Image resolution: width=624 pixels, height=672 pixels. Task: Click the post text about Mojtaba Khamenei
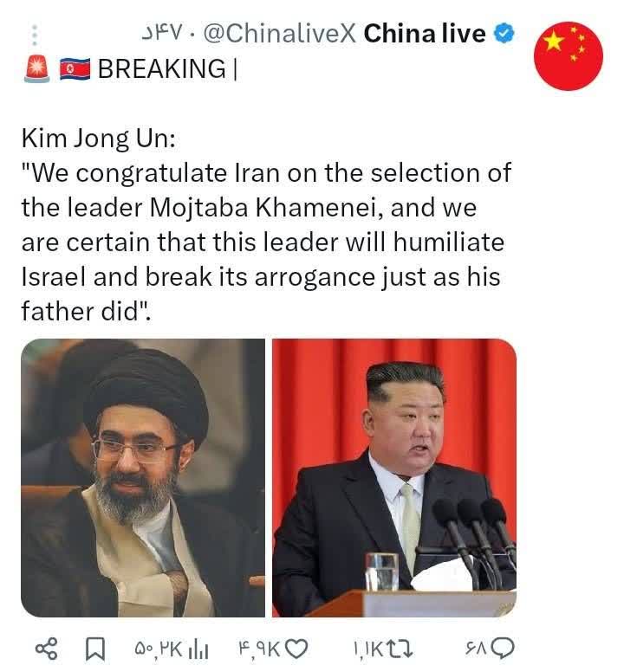tap(266, 225)
